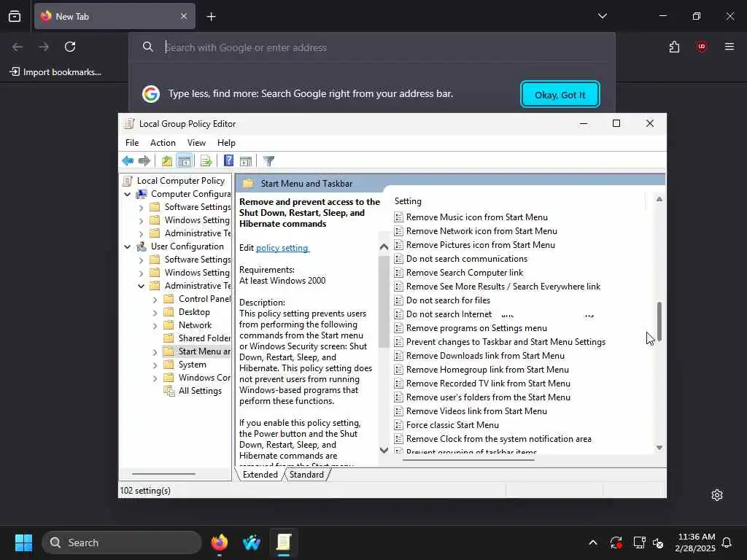Click description pane scroll down arrow
Image resolution: width=747 pixels, height=560 pixels.
pyautogui.click(x=384, y=450)
